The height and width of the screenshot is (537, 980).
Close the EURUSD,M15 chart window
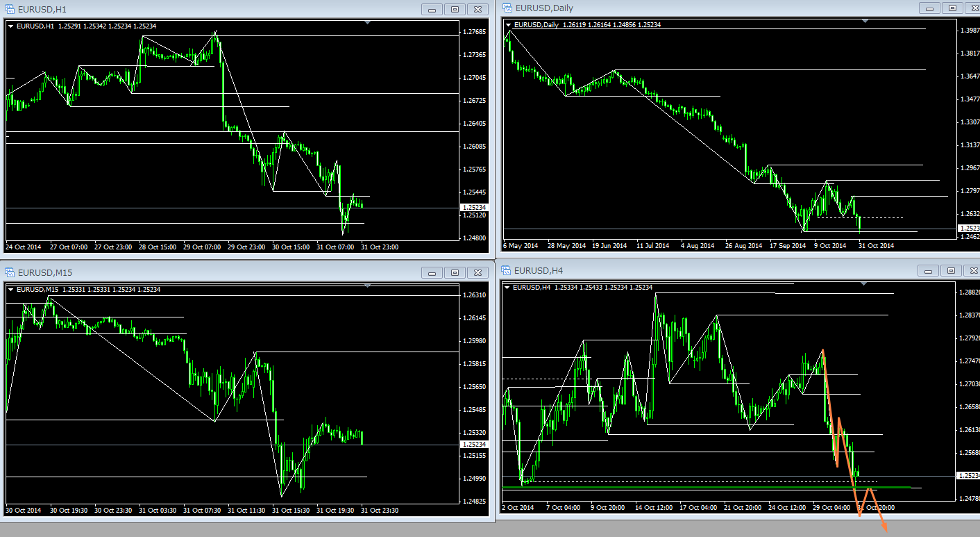478,272
